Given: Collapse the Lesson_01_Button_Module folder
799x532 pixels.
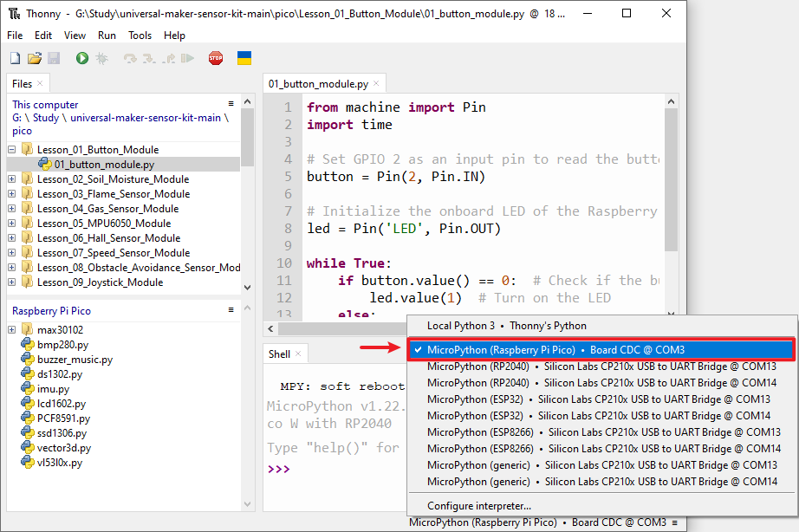Looking at the screenshot, I should (x=12, y=150).
